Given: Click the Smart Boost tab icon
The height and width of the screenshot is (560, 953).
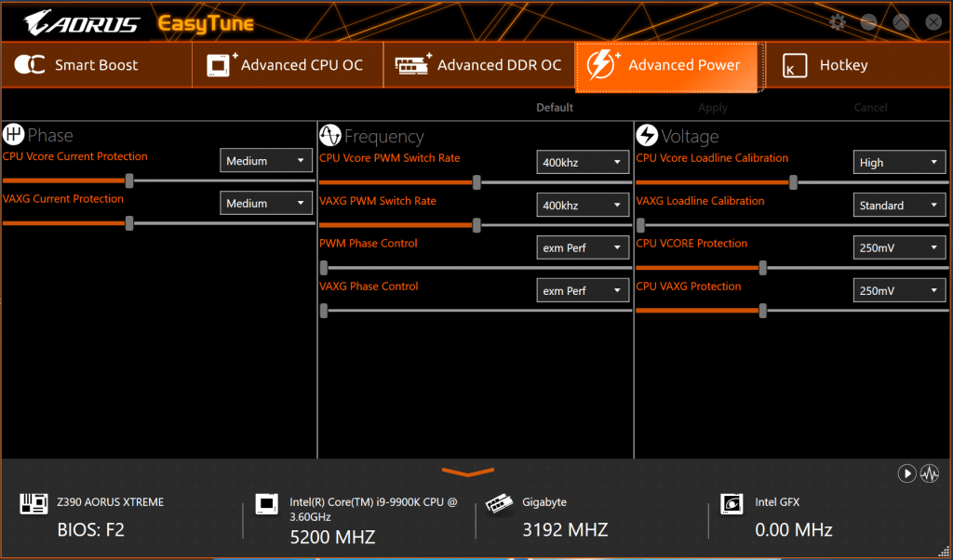Looking at the screenshot, I should pyautogui.click(x=30, y=64).
